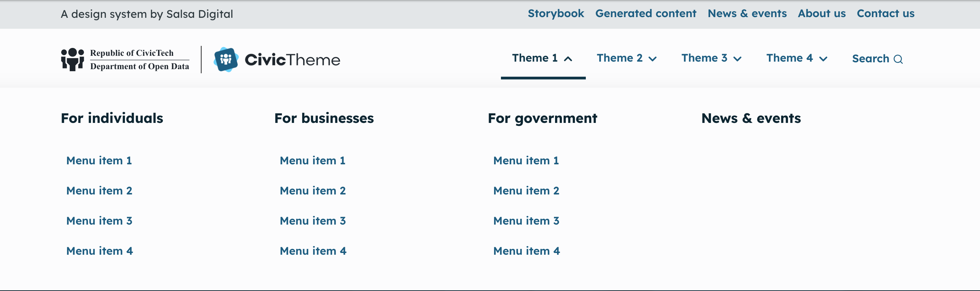Choose Menu item 3 under For businesses
The height and width of the screenshot is (291, 980).
pyautogui.click(x=313, y=220)
